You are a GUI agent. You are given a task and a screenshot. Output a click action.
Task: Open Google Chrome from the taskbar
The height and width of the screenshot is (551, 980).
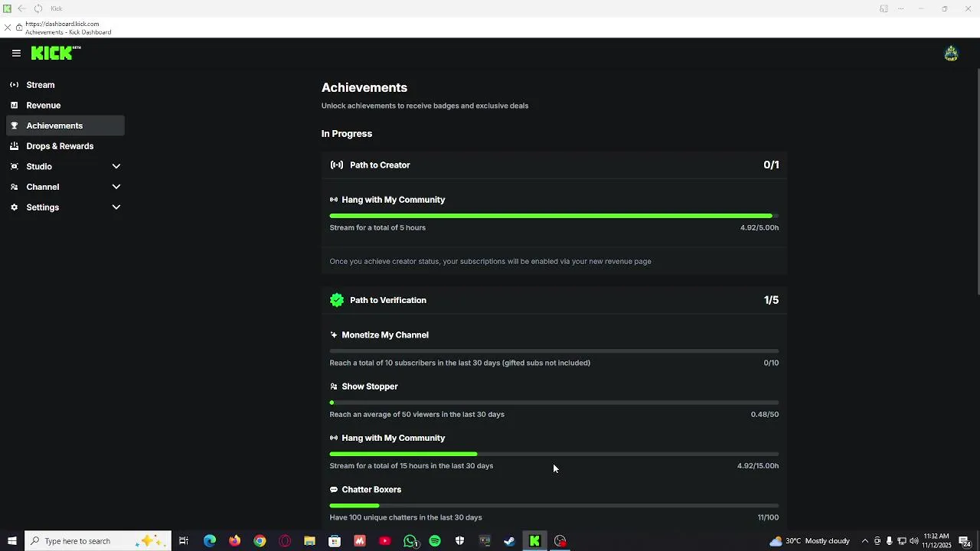pos(260,541)
